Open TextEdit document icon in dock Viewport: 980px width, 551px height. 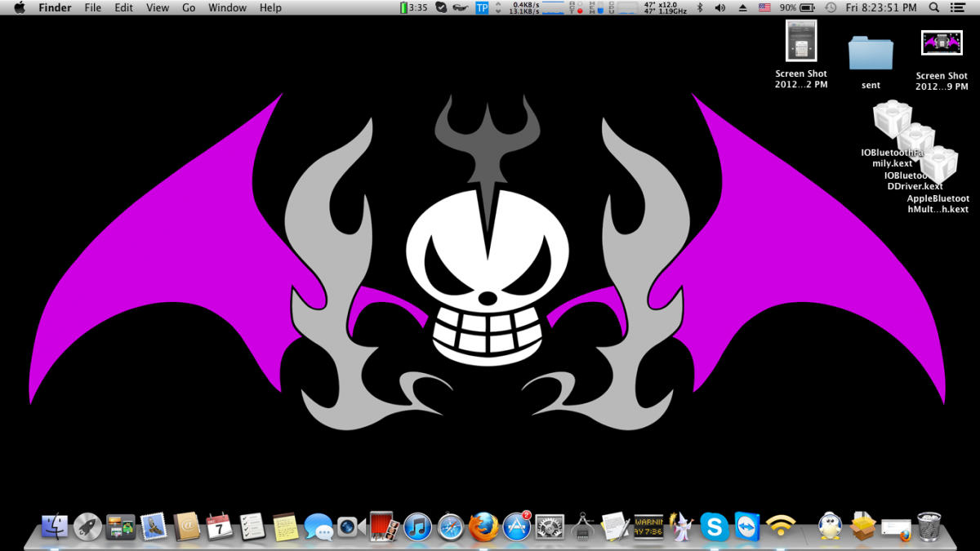(616, 527)
